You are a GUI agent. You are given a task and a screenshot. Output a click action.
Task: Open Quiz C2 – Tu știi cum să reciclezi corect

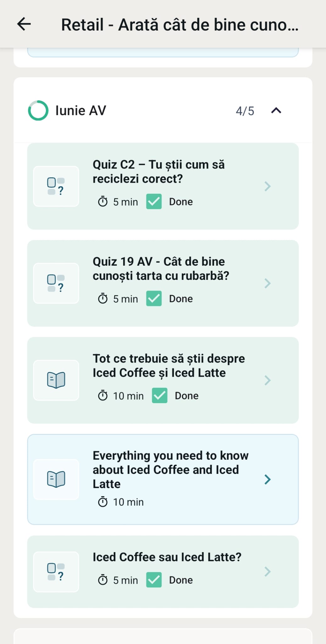(x=158, y=172)
